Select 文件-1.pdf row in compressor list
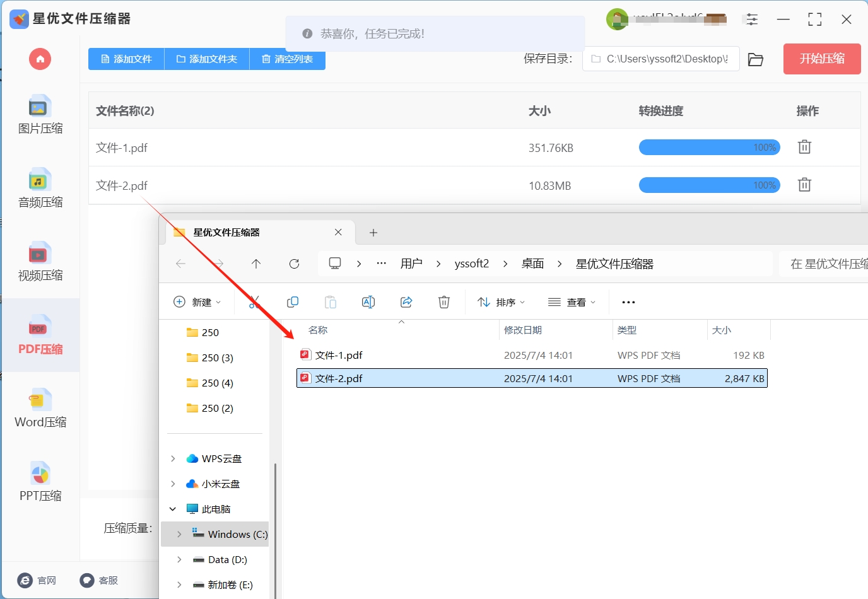 474,148
